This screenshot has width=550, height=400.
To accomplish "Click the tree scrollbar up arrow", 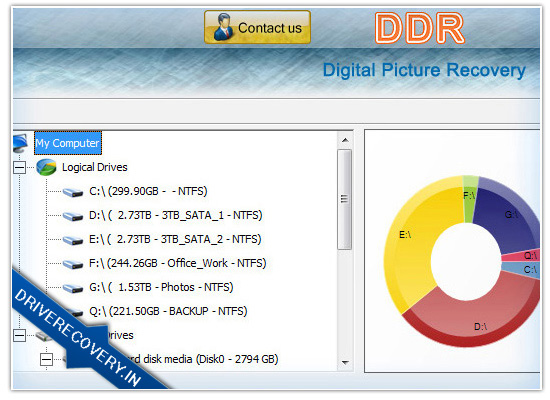I will coord(345,140).
